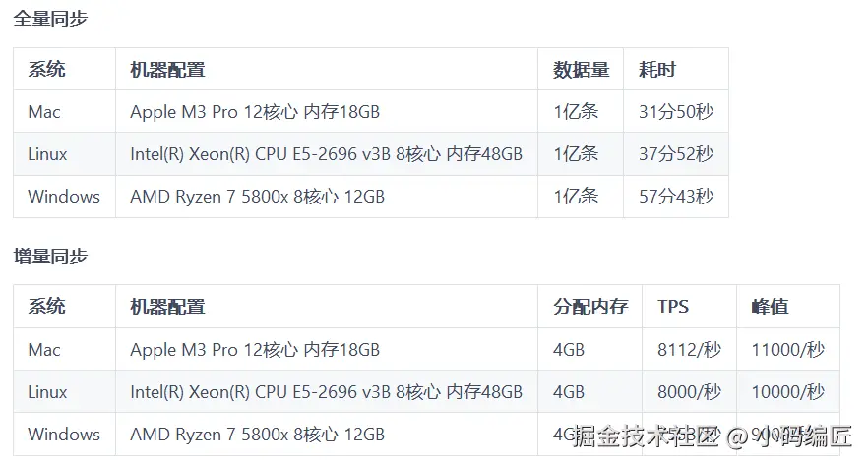The image size is (868, 465).
Task: Click the 增量同步 heading
Action: [x=50, y=256]
